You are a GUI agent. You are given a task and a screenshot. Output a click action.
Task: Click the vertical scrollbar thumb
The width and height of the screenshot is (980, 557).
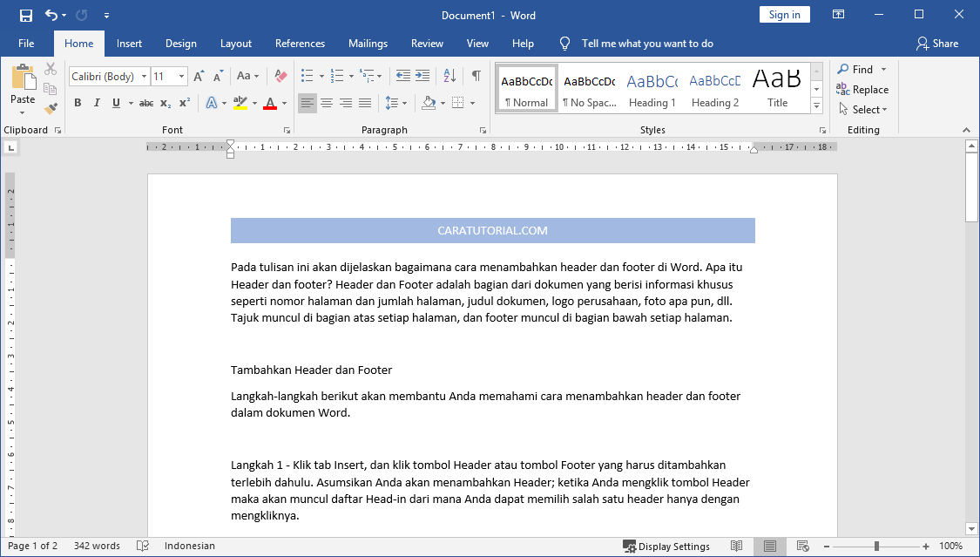971,187
